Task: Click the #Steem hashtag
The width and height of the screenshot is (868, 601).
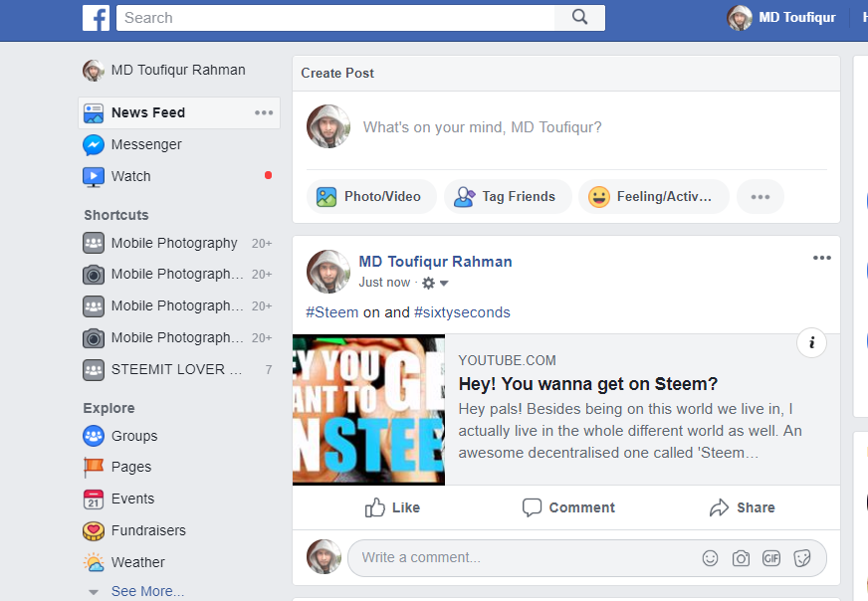Action: point(332,312)
